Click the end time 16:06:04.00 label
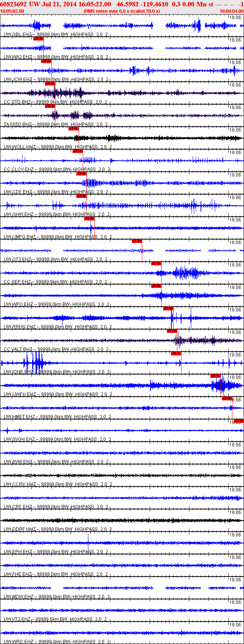The height and width of the screenshot is (644, 244). pos(231,11)
